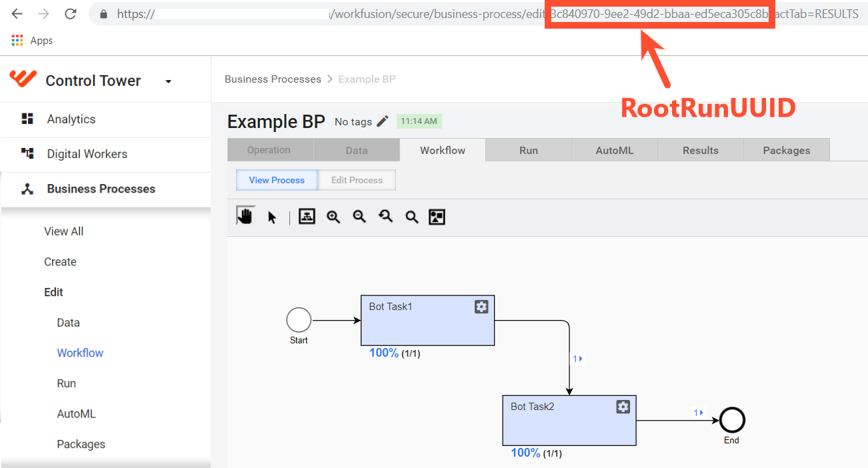This screenshot has width=868, height=468.
Task: Open the Run tab
Action: 529,150
